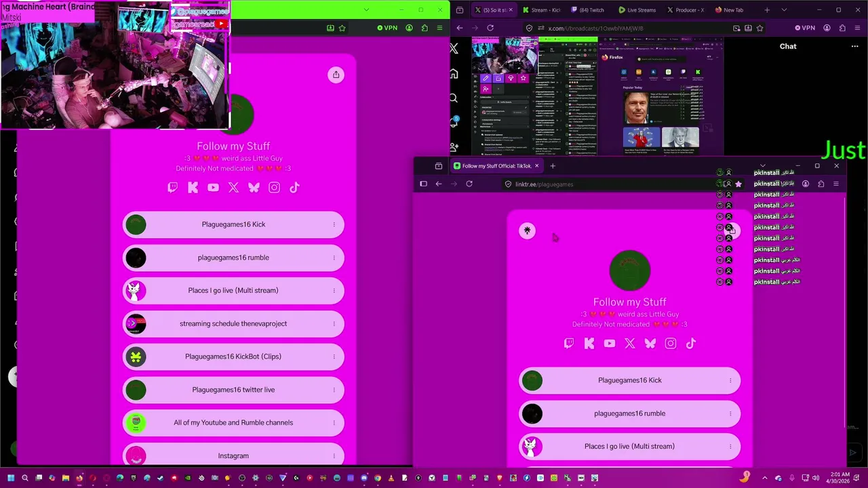Image resolution: width=868 pixels, height=488 pixels.
Task: Open Instagram icon in linktr.ee front window
Action: tap(671, 344)
